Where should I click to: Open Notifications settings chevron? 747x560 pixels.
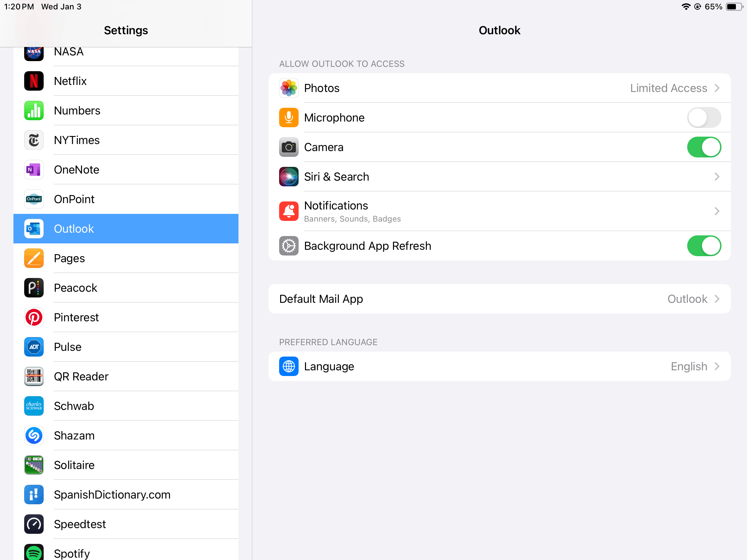(717, 211)
